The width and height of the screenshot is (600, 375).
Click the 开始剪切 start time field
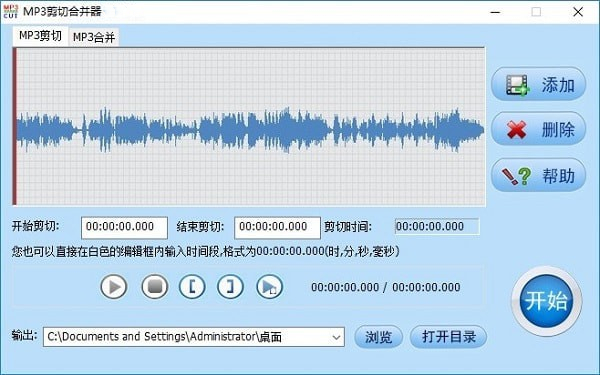tap(124, 227)
